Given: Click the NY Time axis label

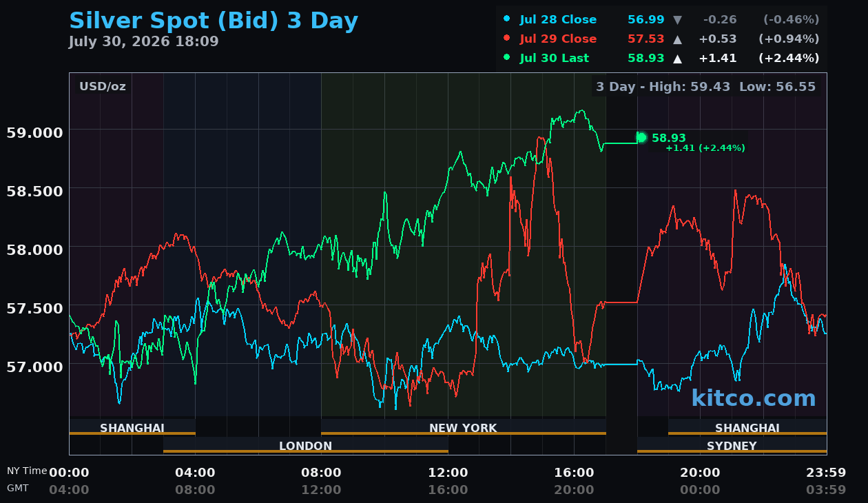Looking at the screenshot, I should tap(27, 471).
